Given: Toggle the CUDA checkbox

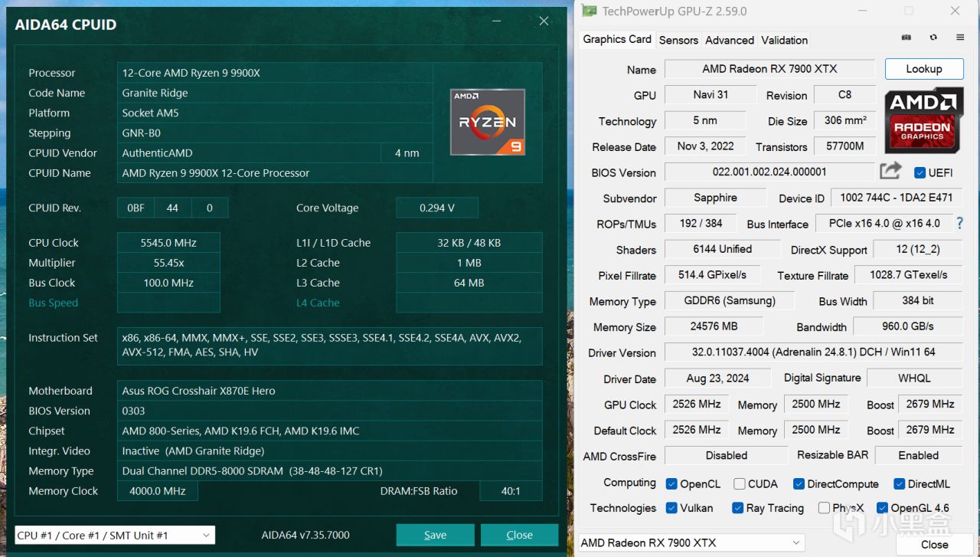Looking at the screenshot, I should (739, 483).
